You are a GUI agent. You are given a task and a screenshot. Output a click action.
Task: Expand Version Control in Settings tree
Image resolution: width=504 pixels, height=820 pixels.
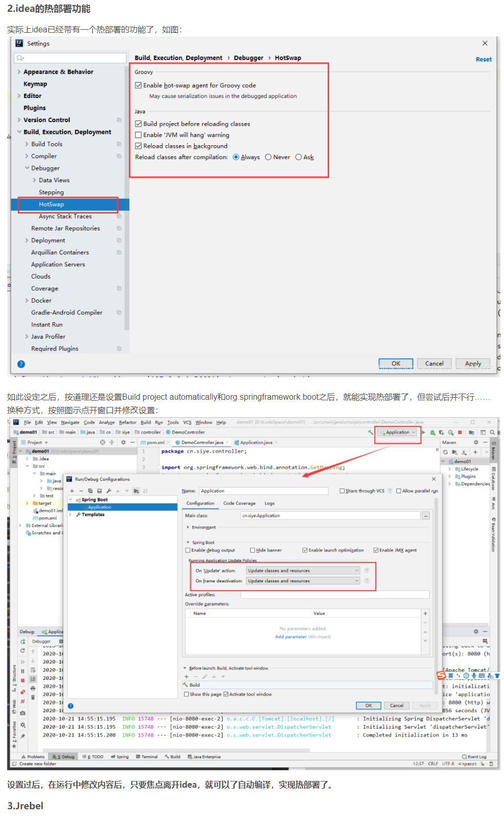(x=19, y=120)
